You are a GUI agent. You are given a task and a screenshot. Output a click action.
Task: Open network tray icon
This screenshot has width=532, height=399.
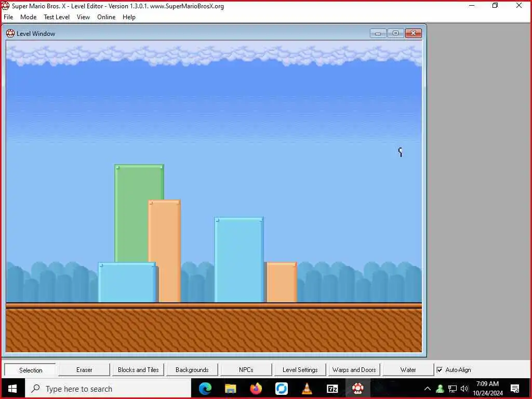pos(453,389)
